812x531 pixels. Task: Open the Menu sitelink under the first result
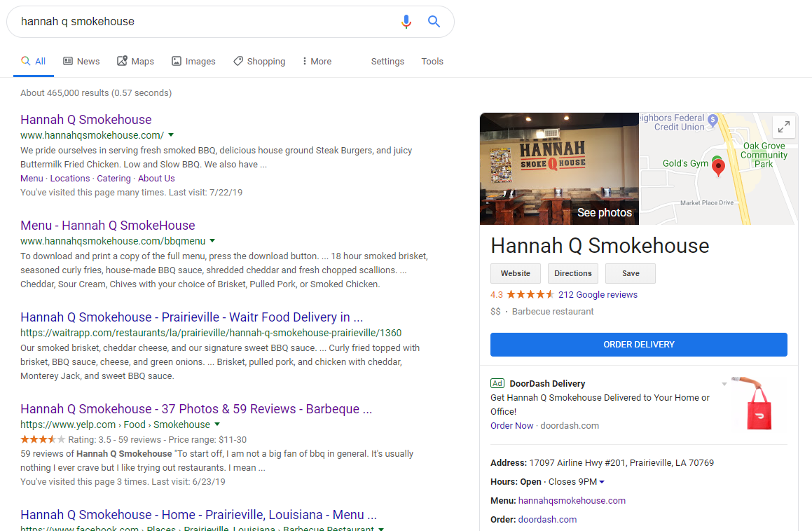click(32, 178)
